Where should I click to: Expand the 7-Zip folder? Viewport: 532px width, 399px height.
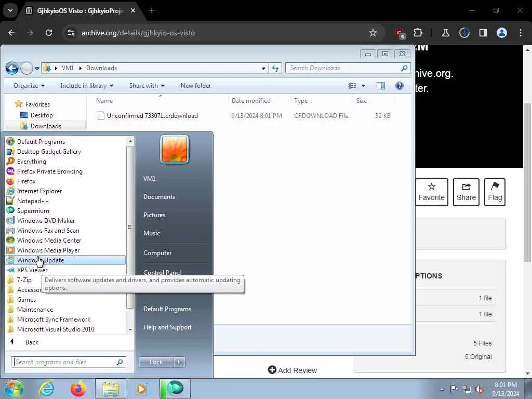[x=24, y=280]
